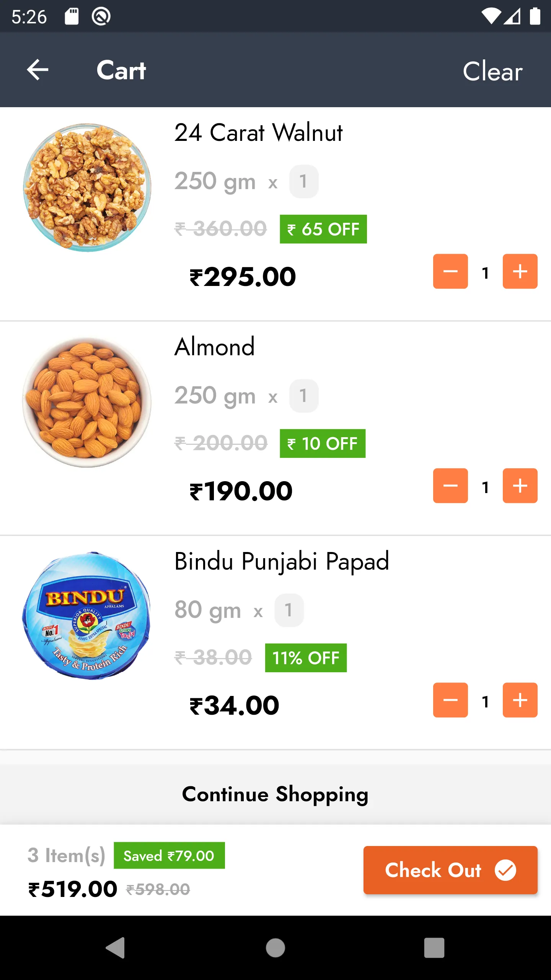
Task: Open the almond product image
Action: pos(87,402)
